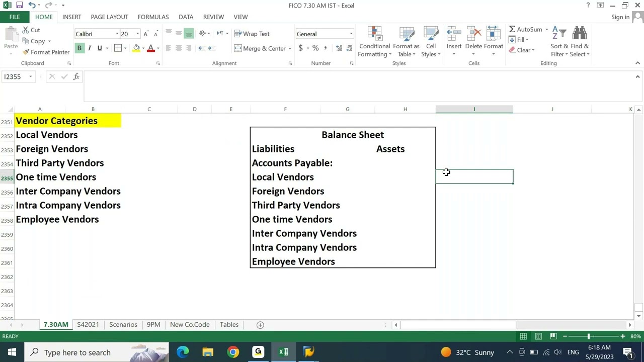The image size is (644, 362).
Task: Apply red font color A
Action: tap(150, 48)
